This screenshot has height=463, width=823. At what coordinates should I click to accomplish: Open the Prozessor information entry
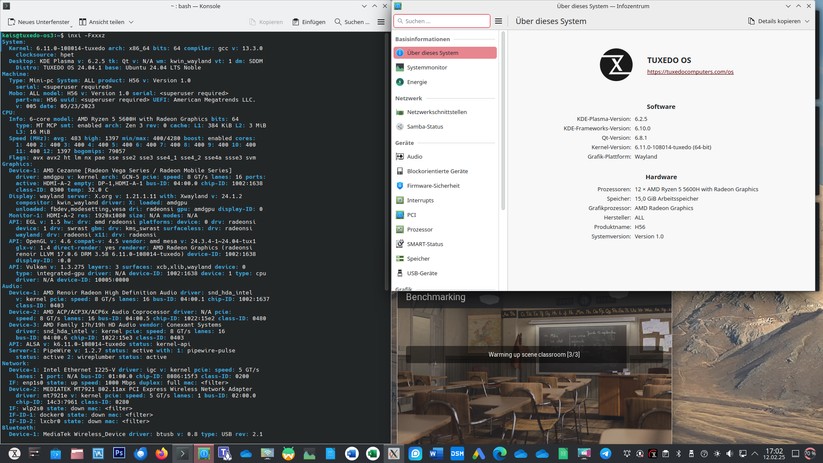tap(420, 229)
